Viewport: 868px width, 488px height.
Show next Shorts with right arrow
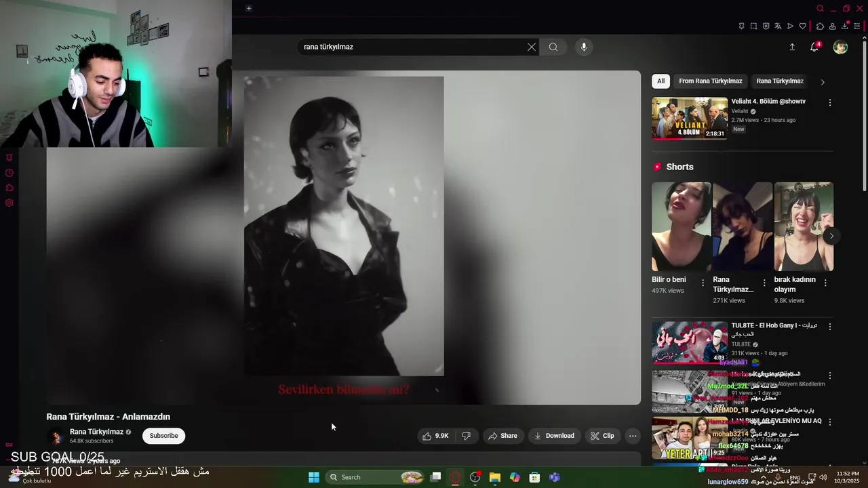pyautogui.click(x=831, y=236)
